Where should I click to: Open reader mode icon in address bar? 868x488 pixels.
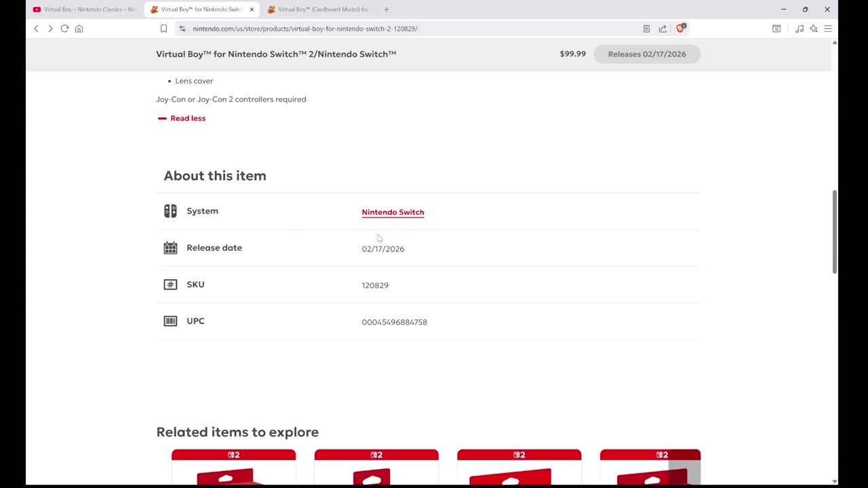click(x=646, y=28)
